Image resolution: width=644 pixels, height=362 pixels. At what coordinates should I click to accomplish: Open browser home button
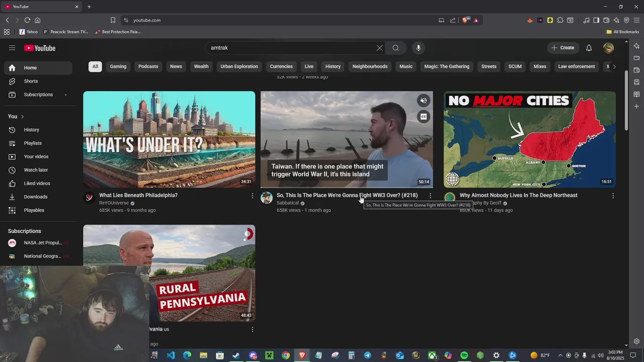pyautogui.click(x=37, y=20)
